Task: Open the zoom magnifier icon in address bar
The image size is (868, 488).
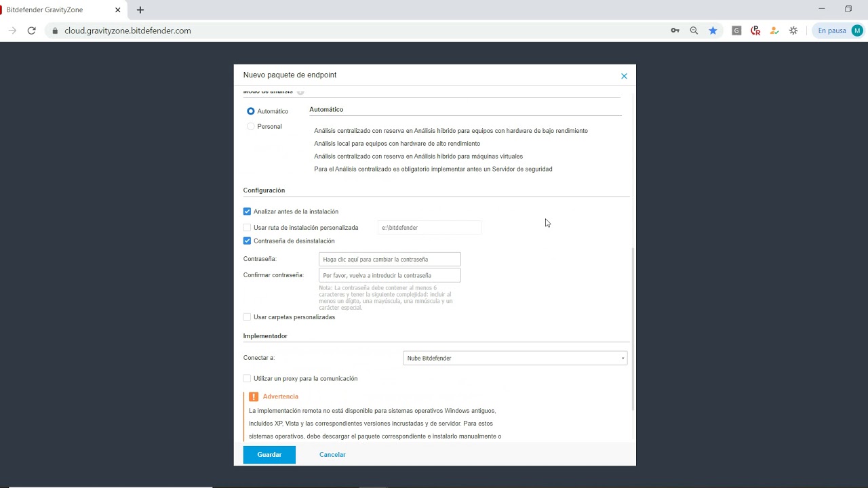Action: tap(694, 30)
